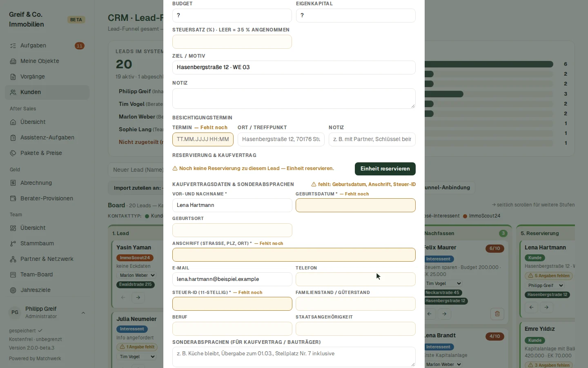Click the Jahresziele target icon
The image size is (588, 368).
pos(13,290)
